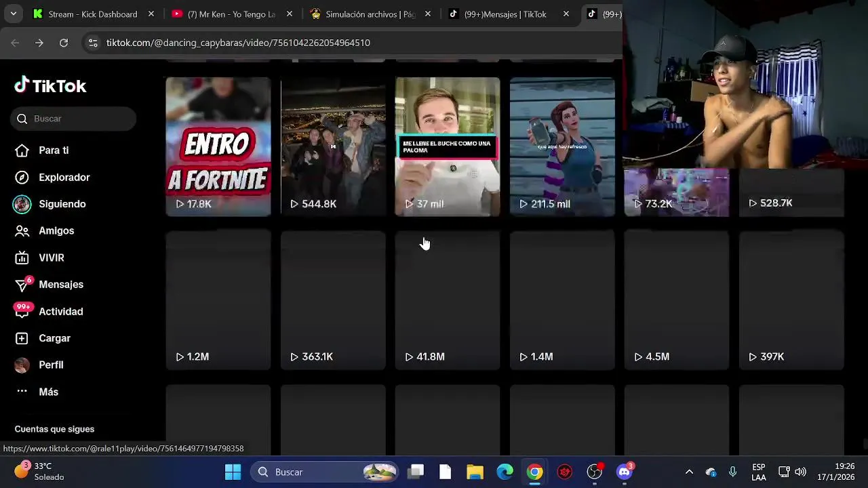This screenshot has height=488, width=868.
Task: Click the Explorador link
Action: (x=64, y=178)
